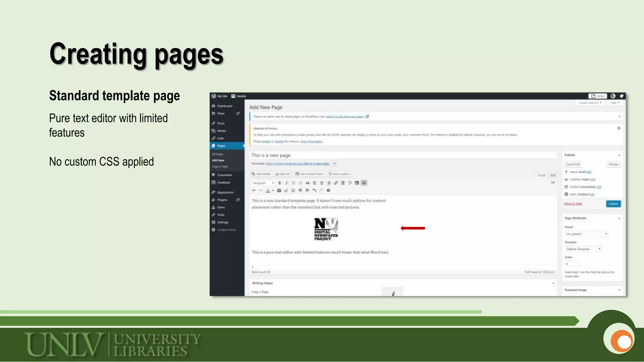
Task: Center align text in editor
Action: 322,183
